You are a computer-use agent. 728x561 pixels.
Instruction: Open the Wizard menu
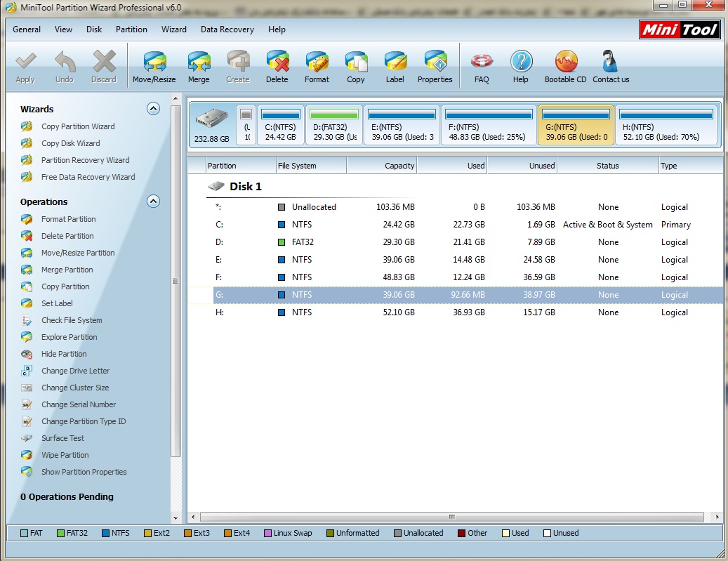click(x=173, y=29)
